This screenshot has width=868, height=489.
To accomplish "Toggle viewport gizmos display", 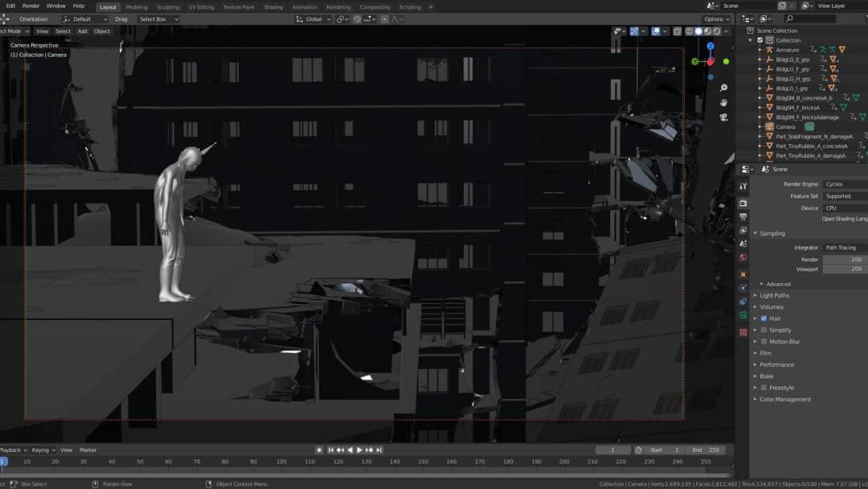I will (634, 31).
